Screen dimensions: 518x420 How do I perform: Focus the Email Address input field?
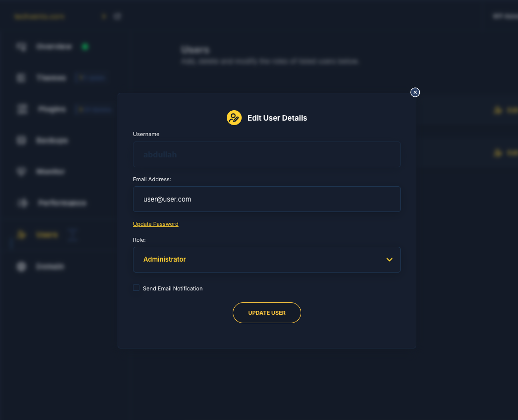tap(266, 199)
